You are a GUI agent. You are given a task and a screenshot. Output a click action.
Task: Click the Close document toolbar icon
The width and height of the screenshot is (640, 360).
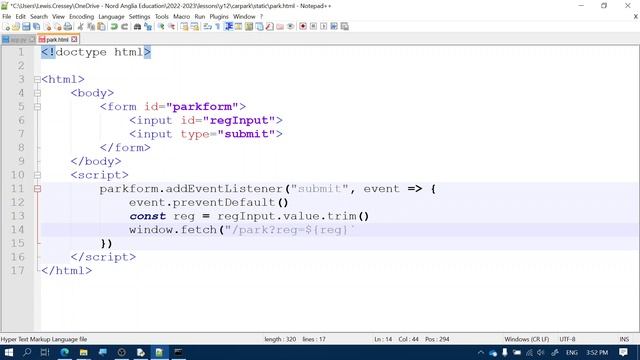(47, 27)
